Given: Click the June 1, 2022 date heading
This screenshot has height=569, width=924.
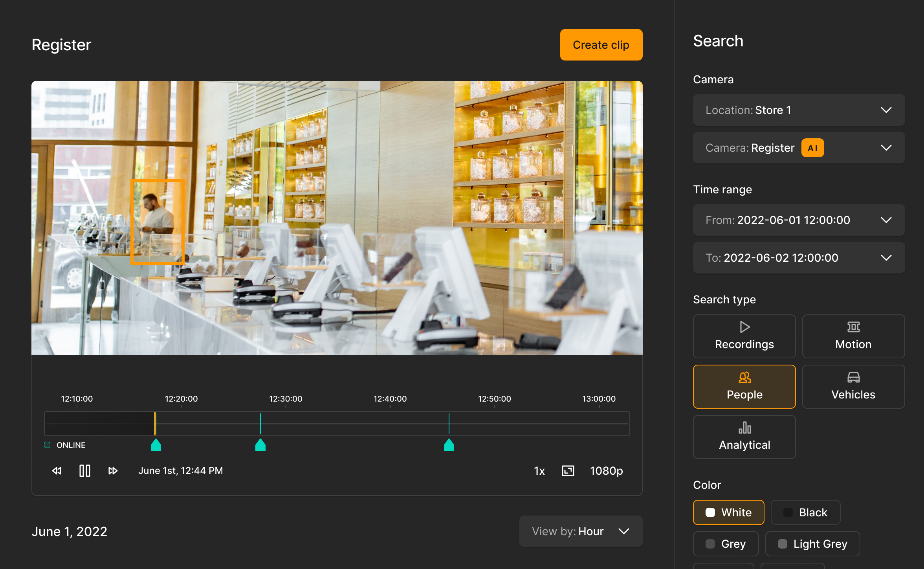Looking at the screenshot, I should point(70,532).
